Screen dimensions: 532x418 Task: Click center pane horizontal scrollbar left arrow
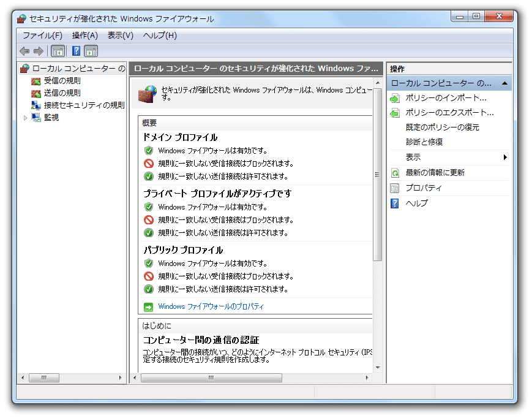[135, 378]
